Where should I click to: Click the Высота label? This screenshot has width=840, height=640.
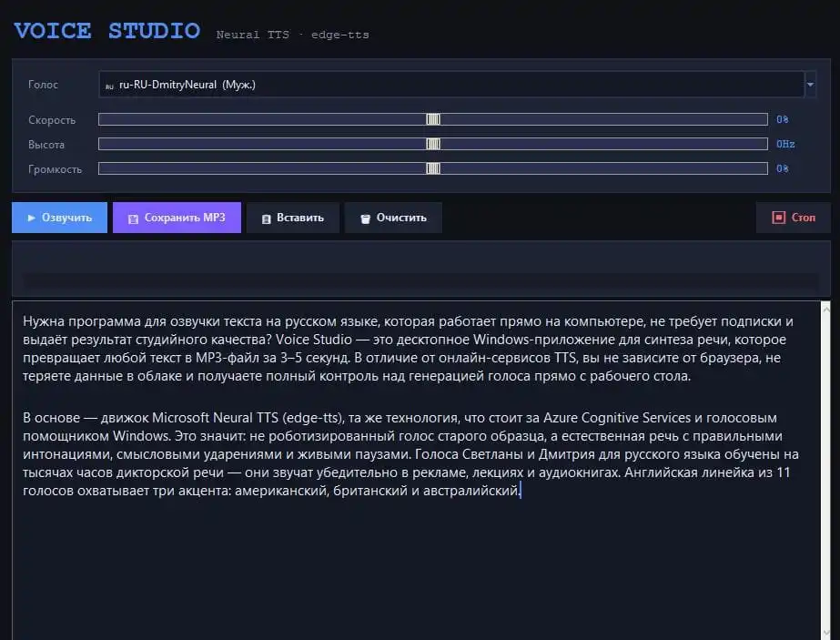tap(46, 145)
